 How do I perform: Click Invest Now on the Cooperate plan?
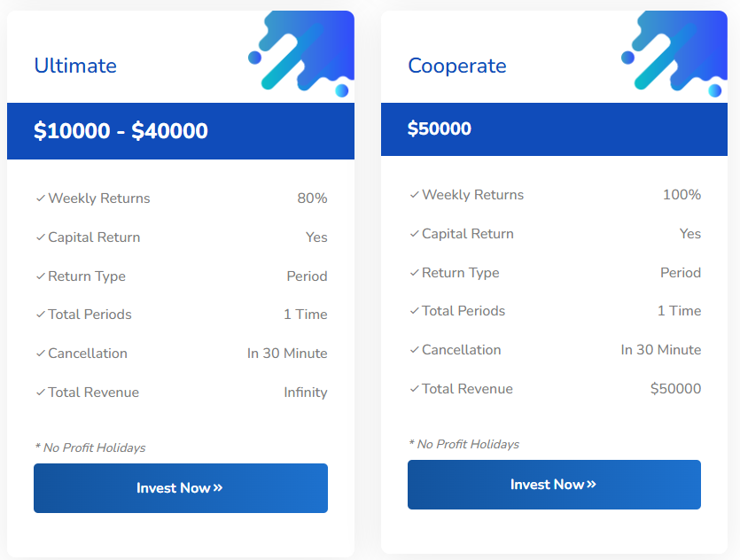coord(554,484)
